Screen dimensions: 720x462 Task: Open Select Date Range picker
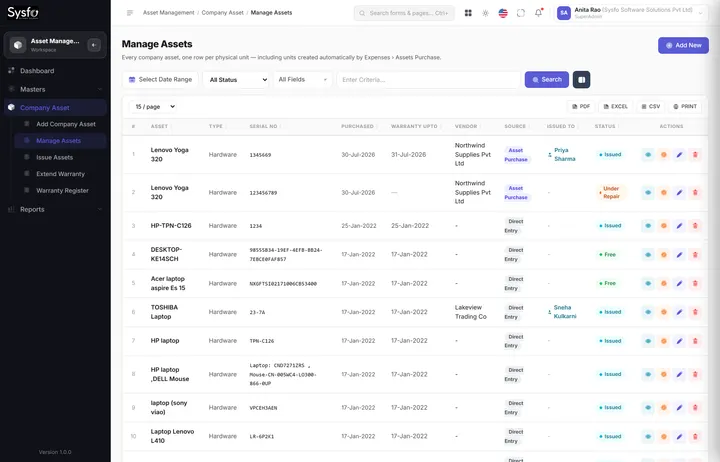pos(160,79)
